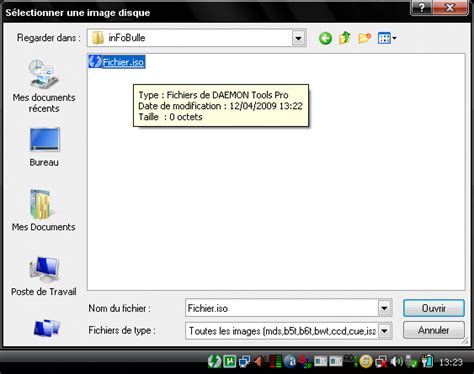Go up one folder level
This screenshot has height=374, width=474.
345,38
